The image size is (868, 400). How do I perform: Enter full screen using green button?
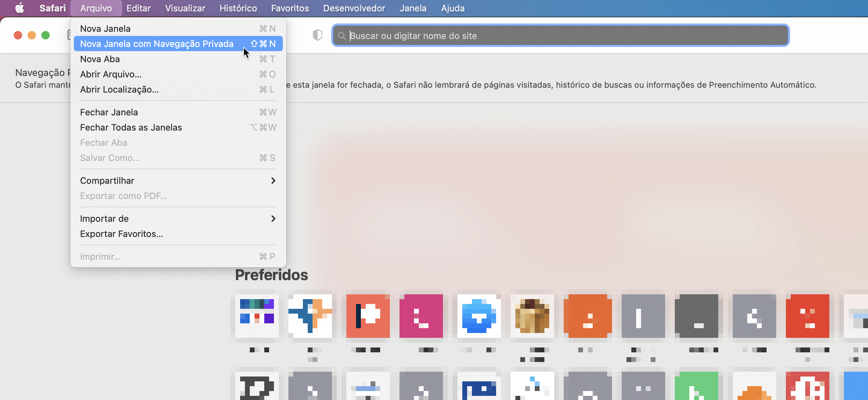coord(46,35)
